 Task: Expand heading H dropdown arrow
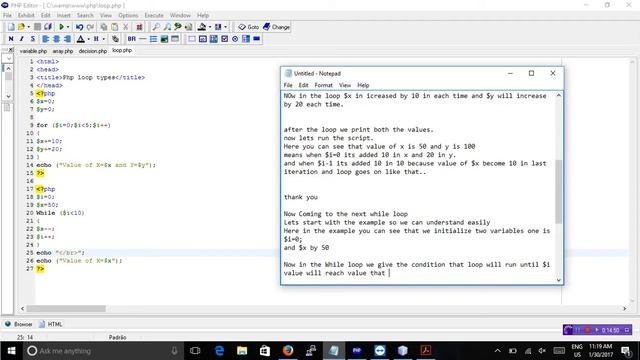click(x=104, y=39)
